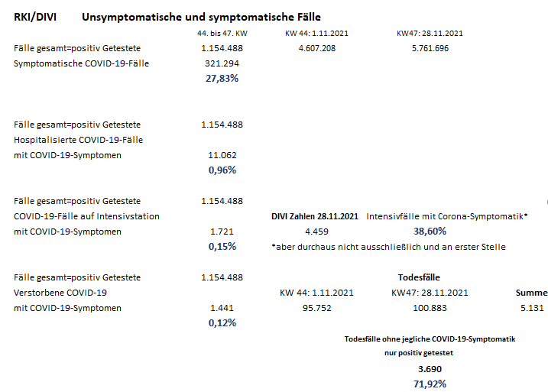Screen dimensions: 548x392
Task: Select the 71,92% percentage cell
Action: click(430, 384)
